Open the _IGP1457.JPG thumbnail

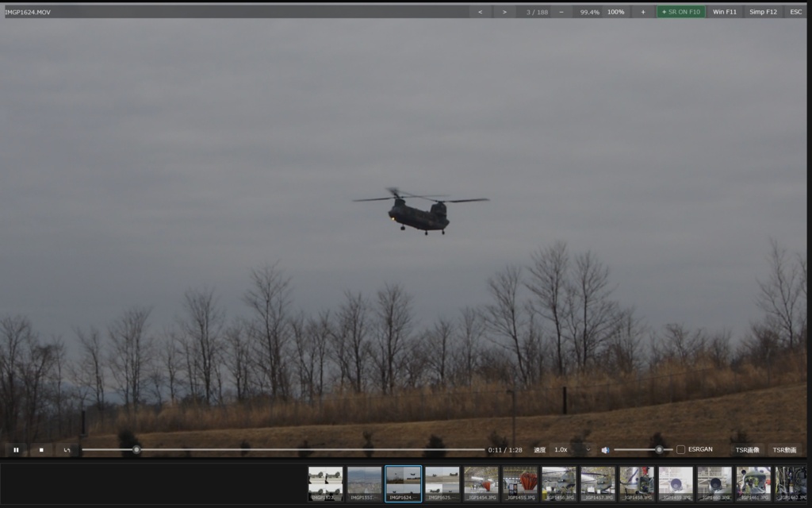click(x=598, y=483)
